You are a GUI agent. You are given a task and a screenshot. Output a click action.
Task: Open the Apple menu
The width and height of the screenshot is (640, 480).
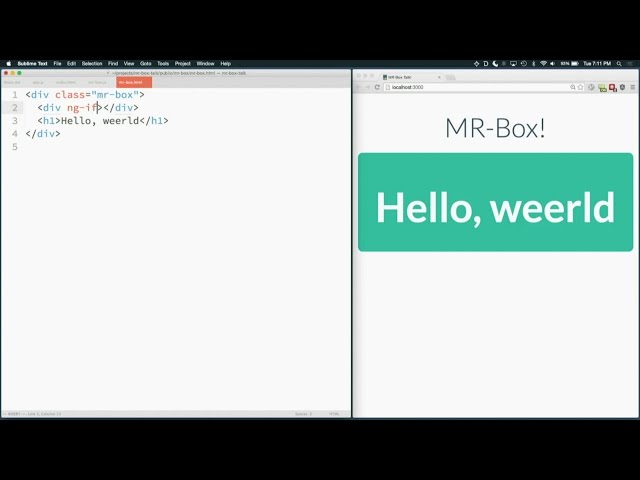9,64
